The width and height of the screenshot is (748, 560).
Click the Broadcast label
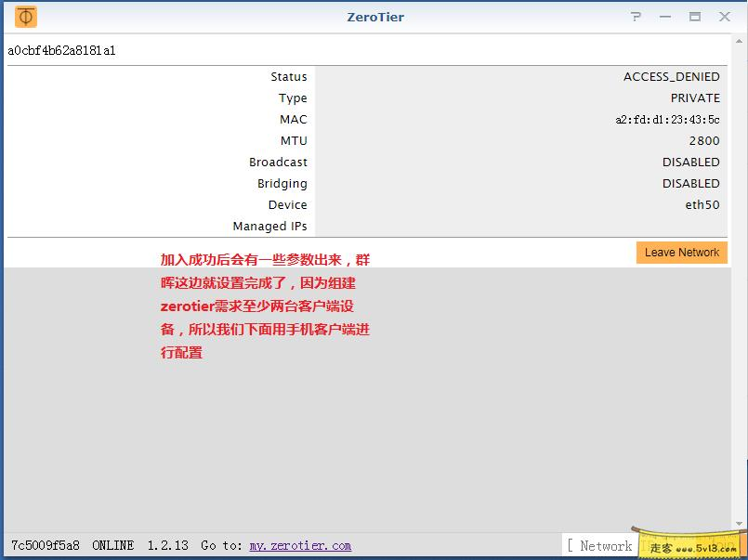point(278,162)
